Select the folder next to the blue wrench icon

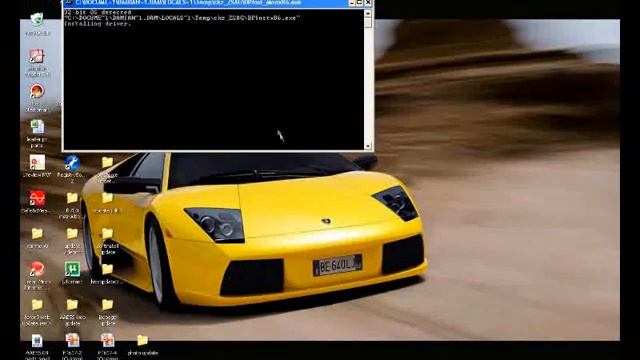tap(107, 162)
